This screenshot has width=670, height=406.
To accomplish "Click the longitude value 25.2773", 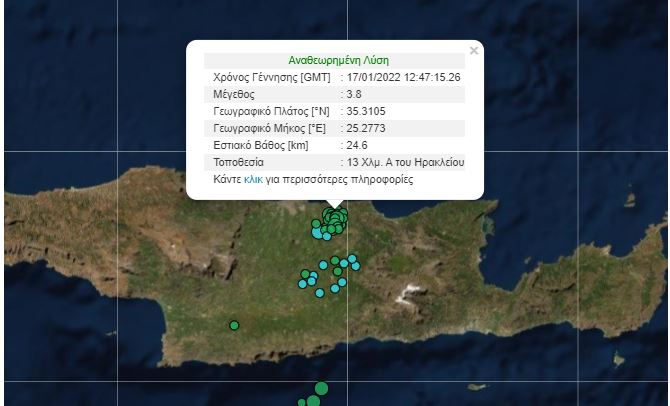I will coord(365,128).
